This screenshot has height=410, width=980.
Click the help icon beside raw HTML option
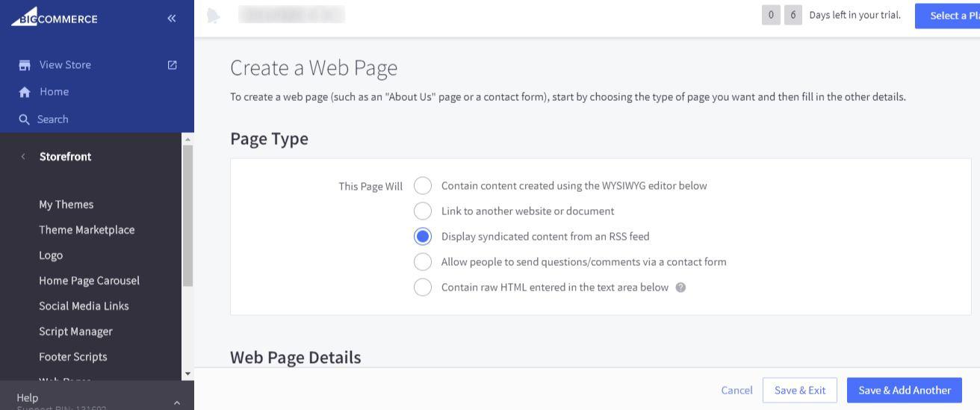pos(680,288)
